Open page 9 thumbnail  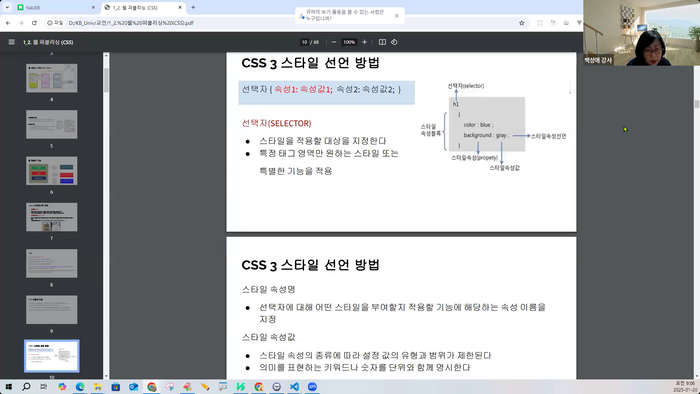tap(51, 310)
